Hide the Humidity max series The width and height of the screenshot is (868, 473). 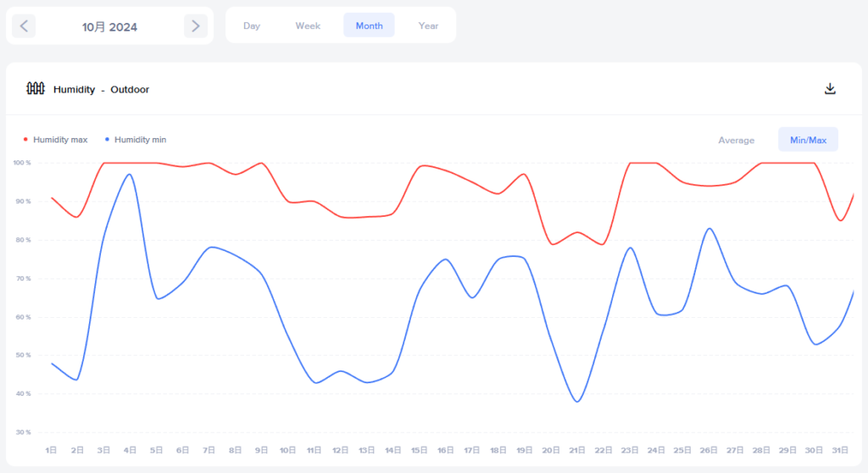pos(60,139)
